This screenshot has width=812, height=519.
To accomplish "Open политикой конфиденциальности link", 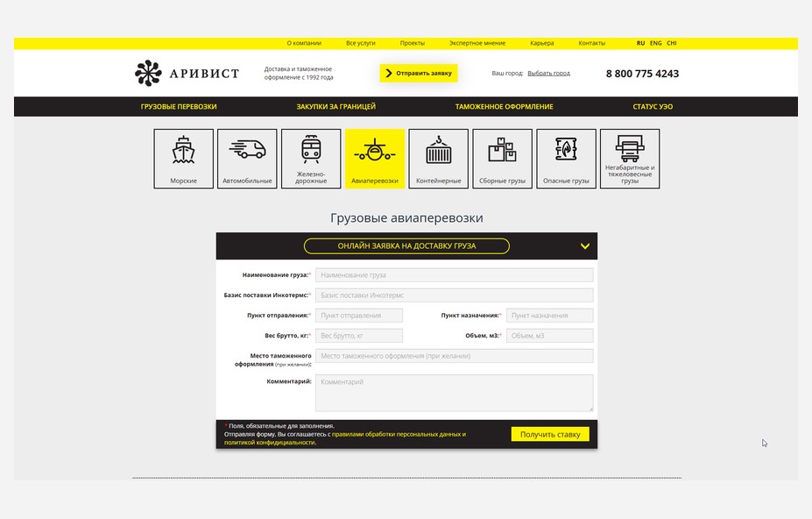I will [x=270, y=443].
